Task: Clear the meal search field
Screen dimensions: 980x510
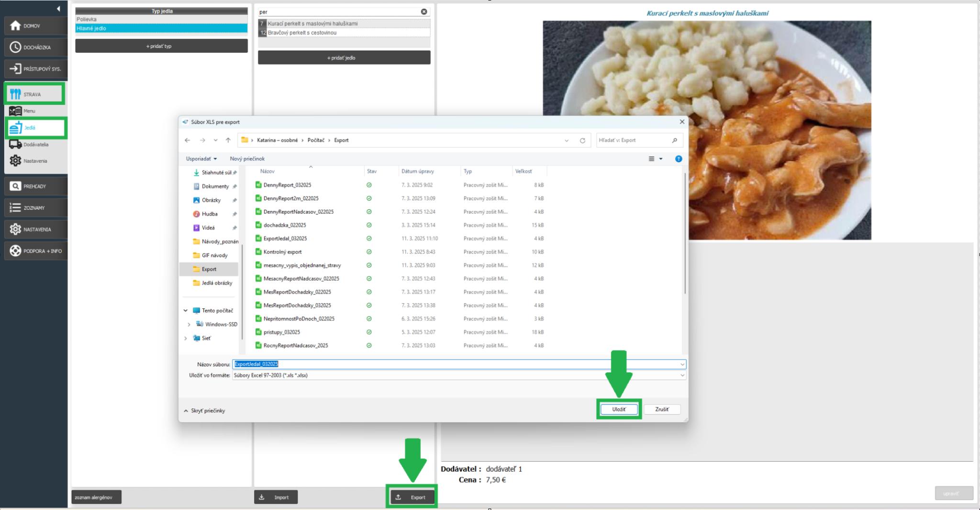Action: click(x=424, y=12)
